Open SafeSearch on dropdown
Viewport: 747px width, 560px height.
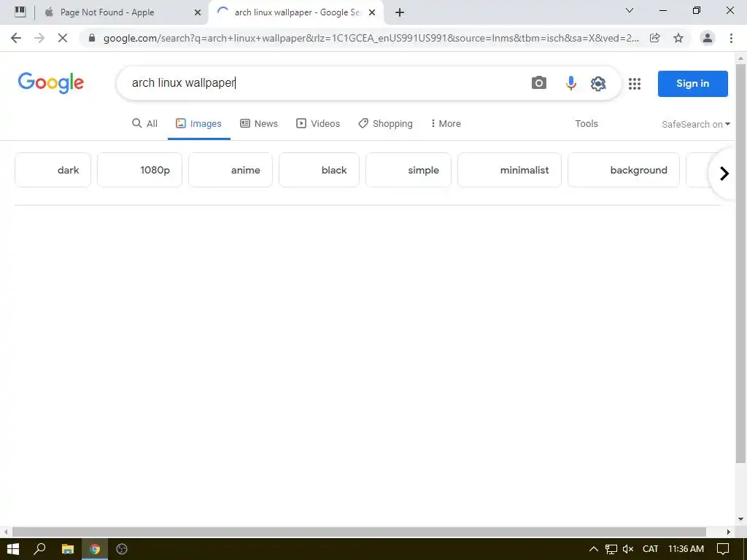click(x=695, y=124)
